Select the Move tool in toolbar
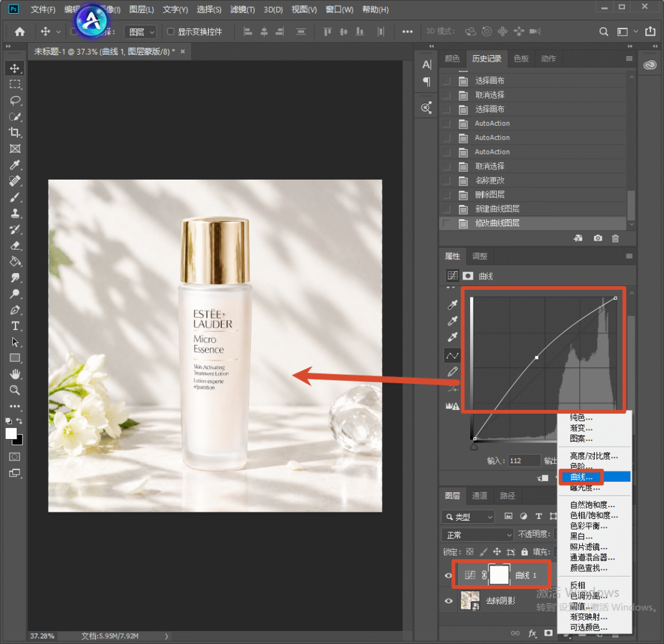Image resolution: width=664 pixels, height=644 pixels. (x=15, y=68)
